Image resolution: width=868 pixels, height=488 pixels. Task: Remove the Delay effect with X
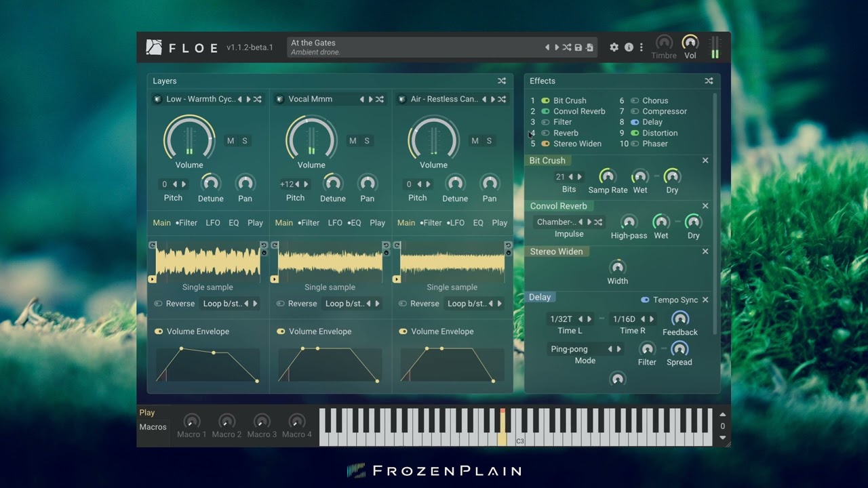tap(705, 300)
